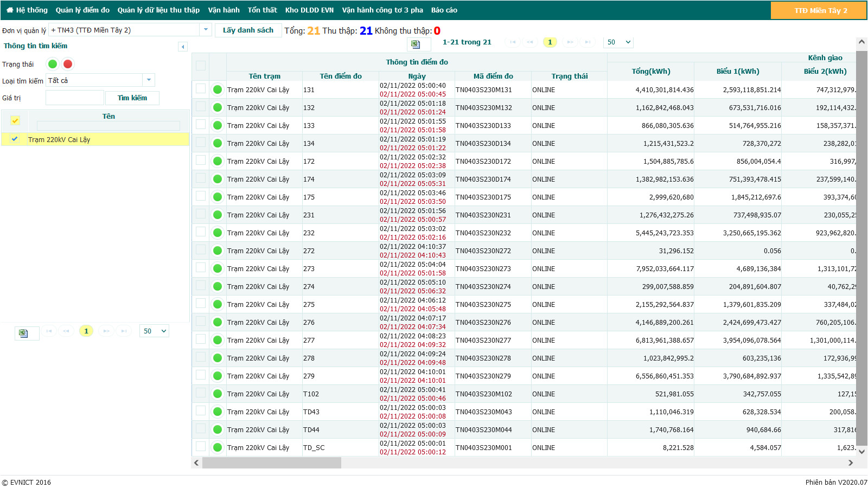Screen dimensions: 868x488
Task: Expand the Loại tìm kiếm dropdown
Action: [149, 80]
